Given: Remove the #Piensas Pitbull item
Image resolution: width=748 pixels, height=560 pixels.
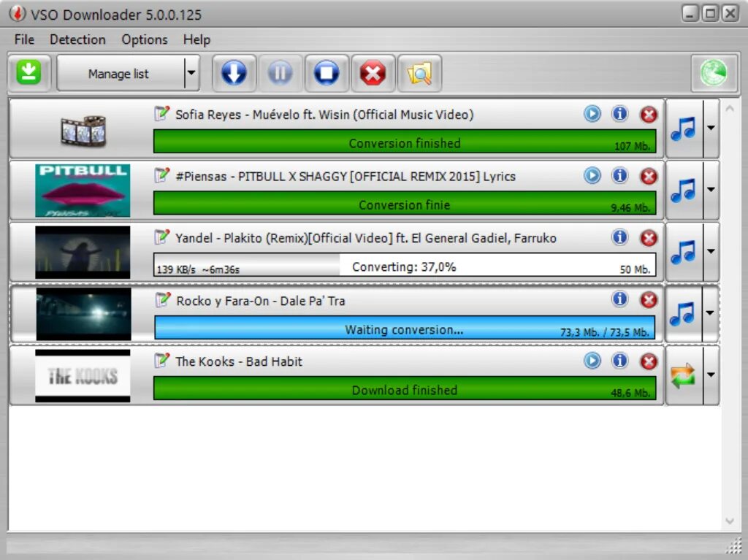Looking at the screenshot, I should click(649, 176).
